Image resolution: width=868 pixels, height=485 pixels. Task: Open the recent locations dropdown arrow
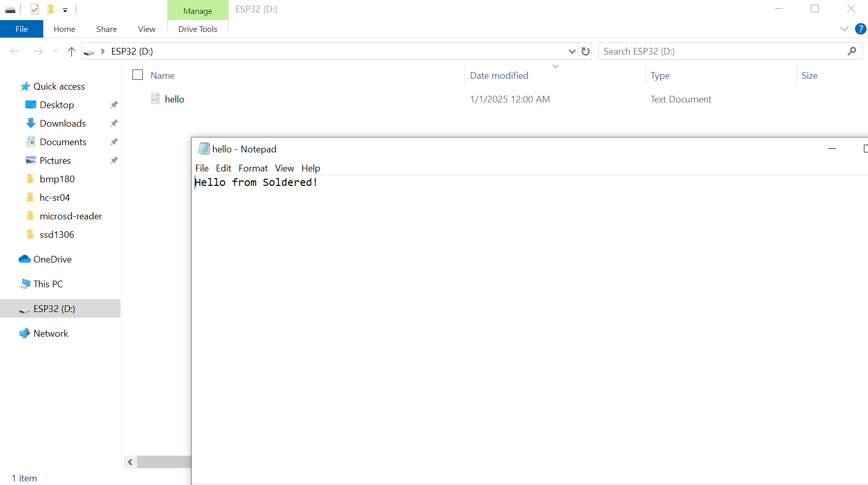(56, 51)
